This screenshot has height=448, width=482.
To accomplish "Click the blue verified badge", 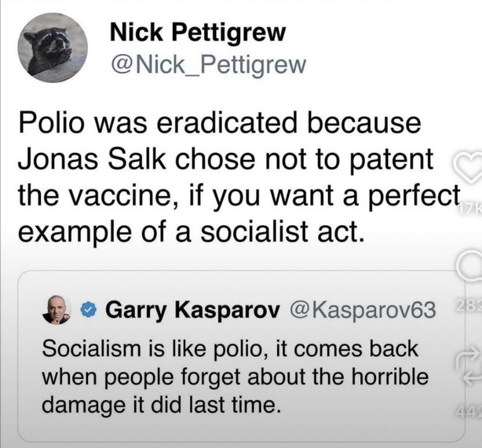I will pos(88,311).
